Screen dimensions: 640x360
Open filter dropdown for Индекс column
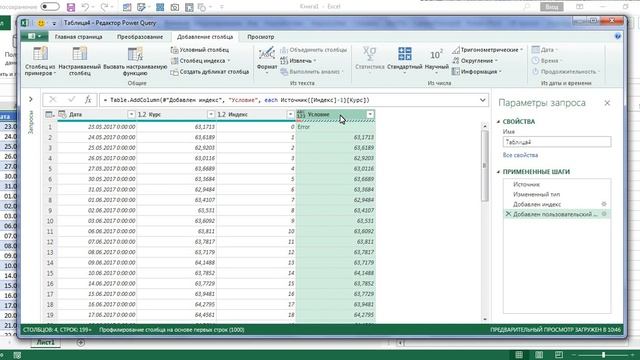(x=290, y=115)
